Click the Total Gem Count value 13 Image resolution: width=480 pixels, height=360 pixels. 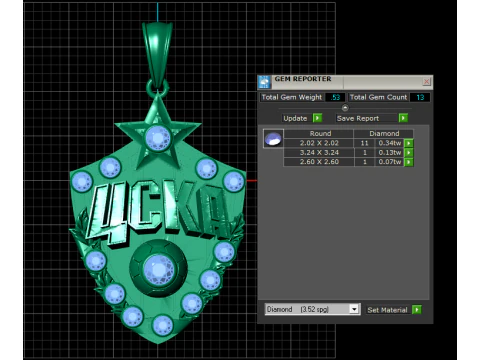pos(420,97)
